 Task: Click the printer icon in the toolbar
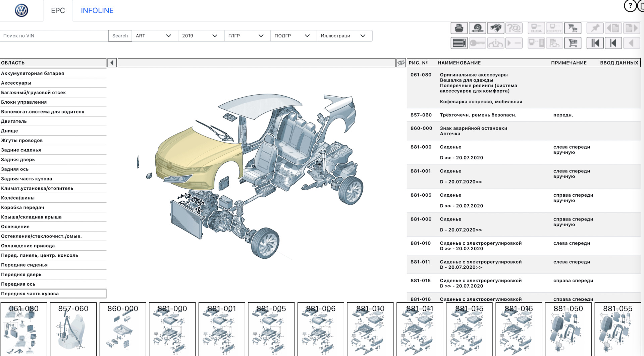pos(459,28)
